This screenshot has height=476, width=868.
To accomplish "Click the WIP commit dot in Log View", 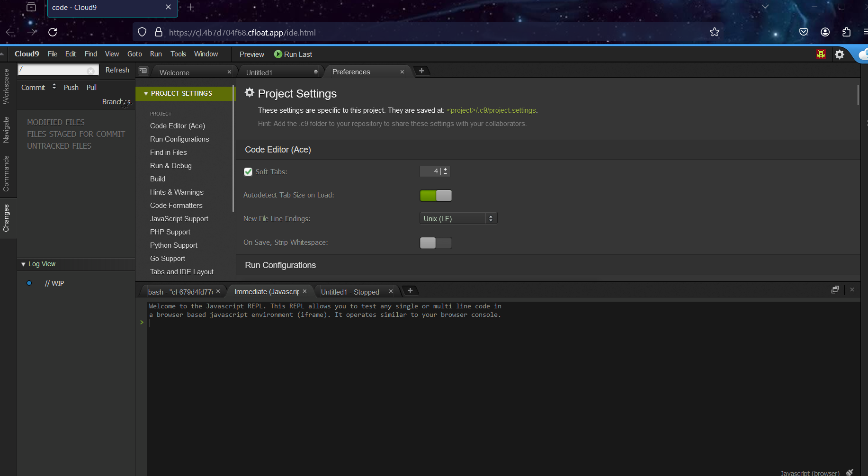I will click(x=29, y=283).
